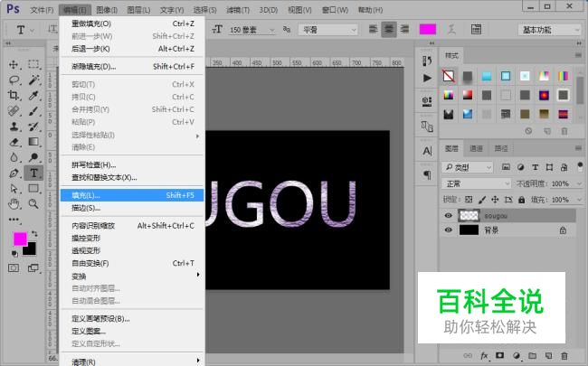Toggle the Lock All padlock icon

pyautogui.click(x=521, y=200)
